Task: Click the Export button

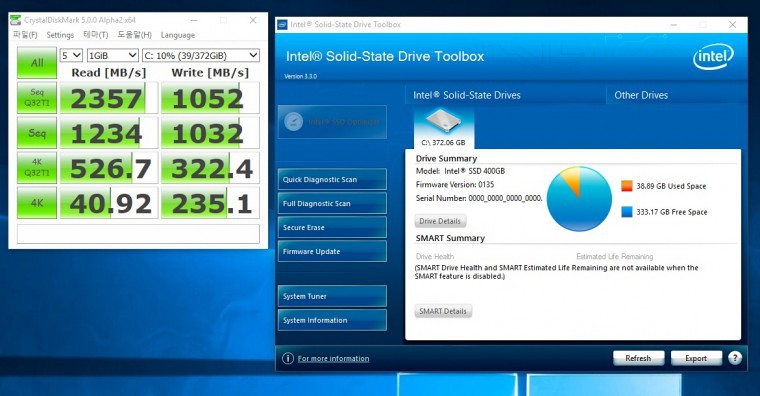Action: click(696, 358)
